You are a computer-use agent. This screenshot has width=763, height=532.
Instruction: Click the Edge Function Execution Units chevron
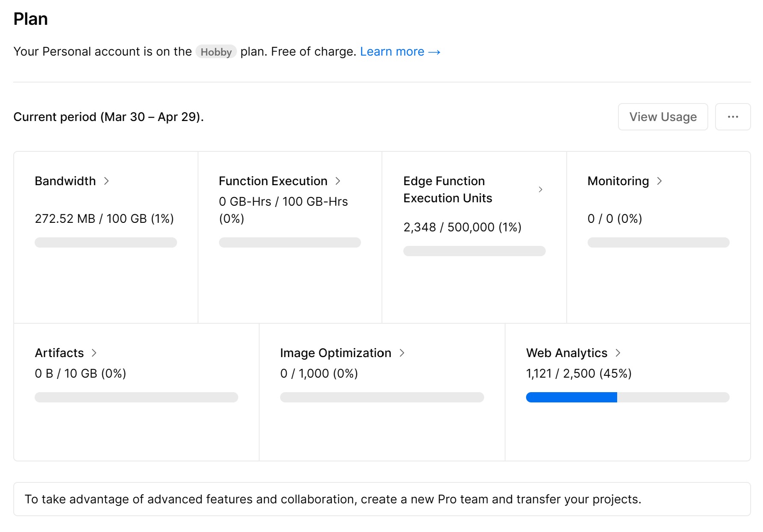(x=541, y=189)
